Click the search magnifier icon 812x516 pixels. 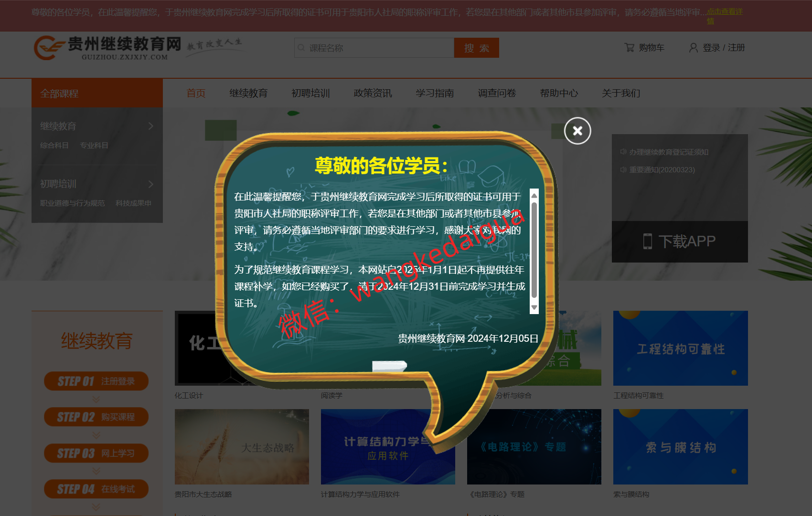coord(301,48)
